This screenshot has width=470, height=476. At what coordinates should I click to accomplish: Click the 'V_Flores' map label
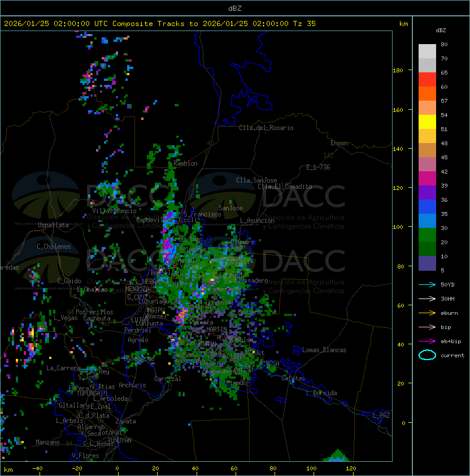click(x=85, y=456)
